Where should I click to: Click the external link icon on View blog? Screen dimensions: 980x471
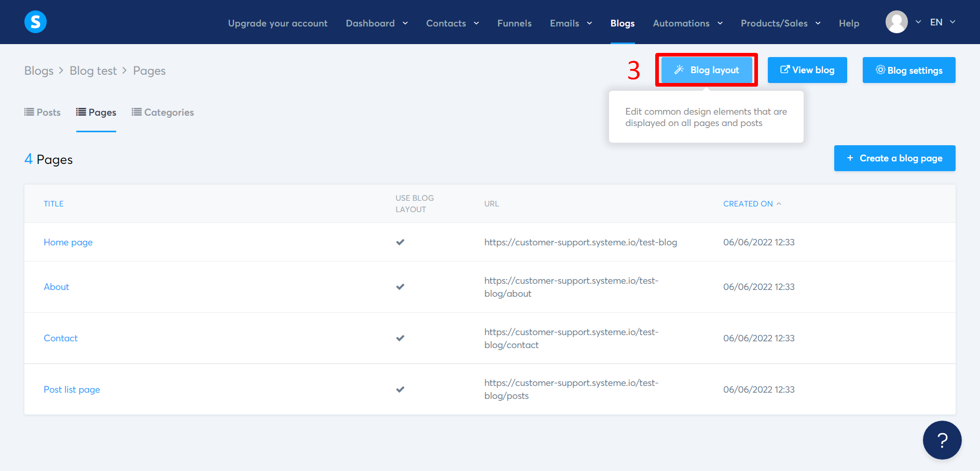pyautogui.click(x=784, y=70)
